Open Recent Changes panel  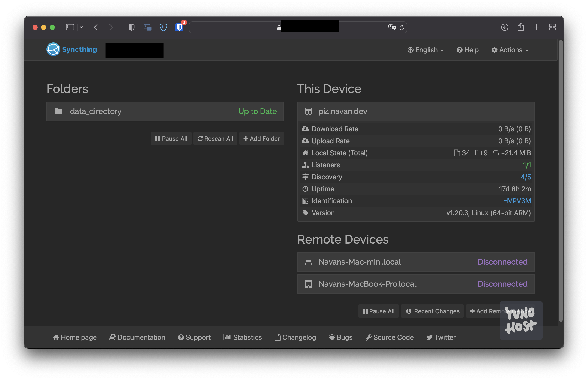(x=433, y=311)
